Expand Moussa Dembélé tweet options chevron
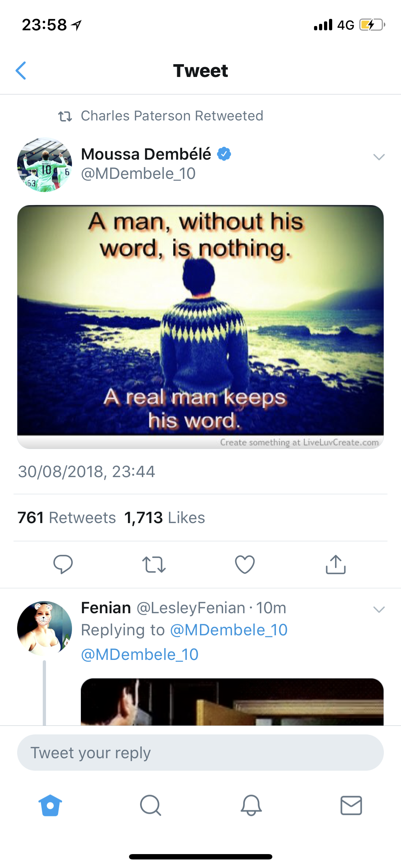The image size is (401, 868). pos(379,157)
